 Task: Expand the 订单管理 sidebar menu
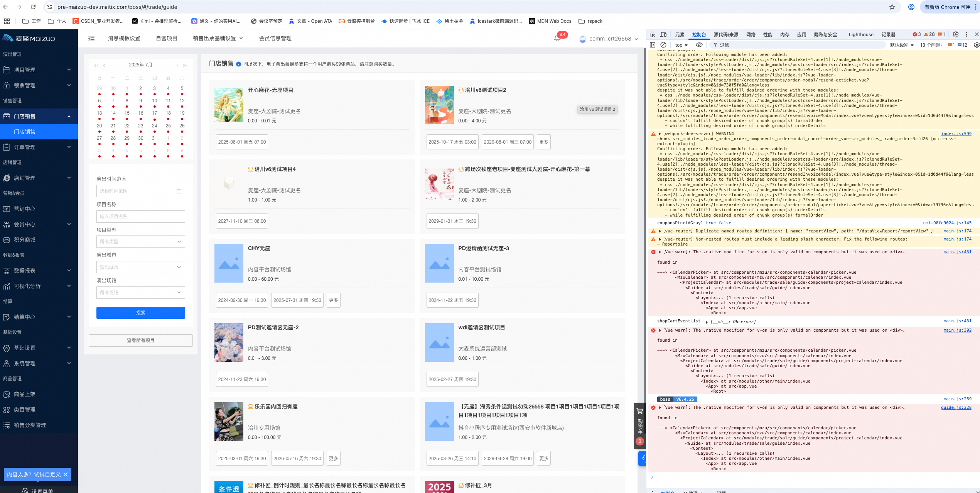coord(39,147)
